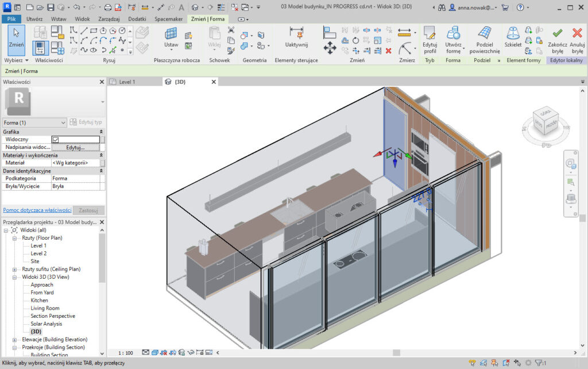Select the Zmień arrow tool

tap(16, 36)
